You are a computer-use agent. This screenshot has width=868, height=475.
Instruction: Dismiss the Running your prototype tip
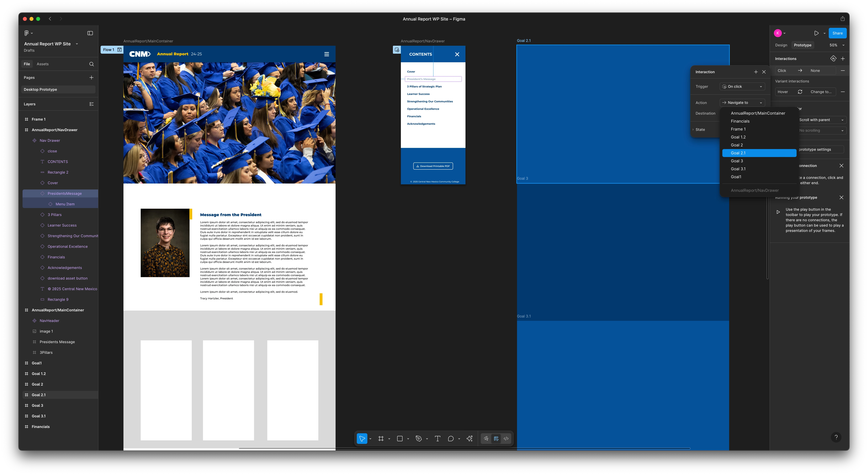click(841, 197)
